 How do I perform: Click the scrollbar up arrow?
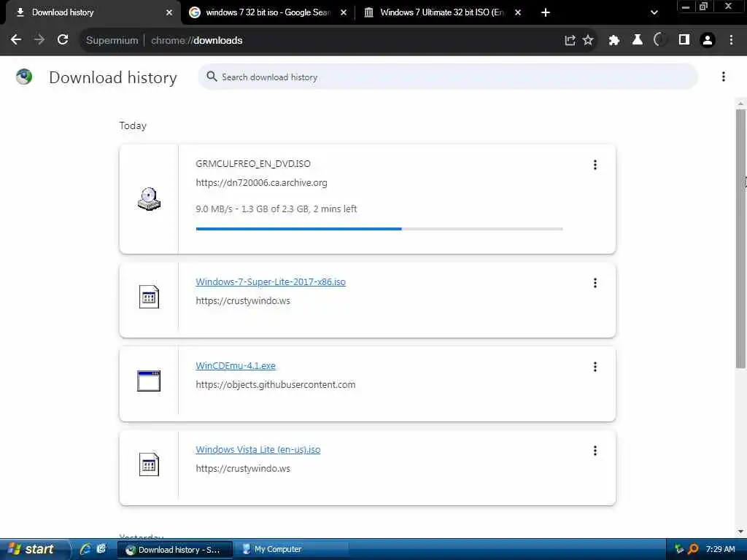click(740, 104)
